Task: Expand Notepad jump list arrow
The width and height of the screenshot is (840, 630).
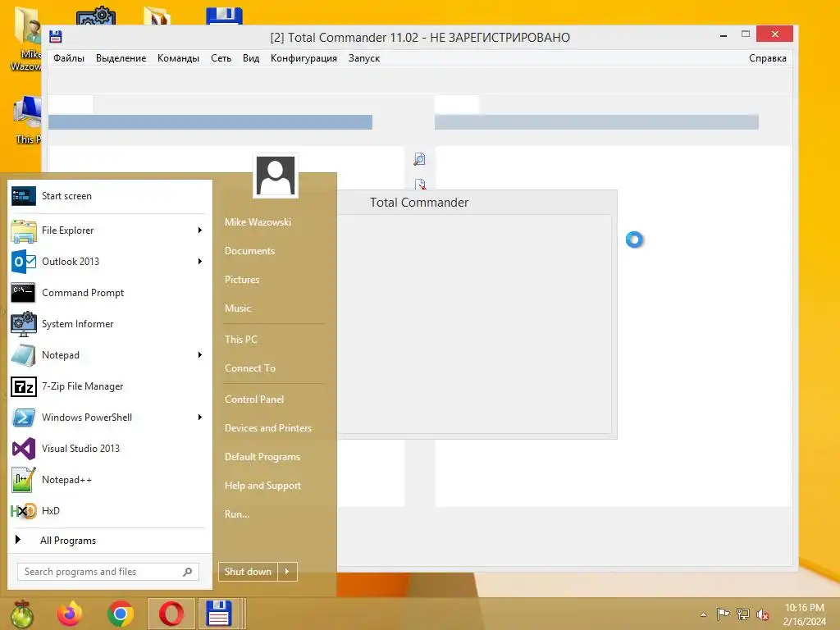Action: pyautogui.click(x=200, y=354)
